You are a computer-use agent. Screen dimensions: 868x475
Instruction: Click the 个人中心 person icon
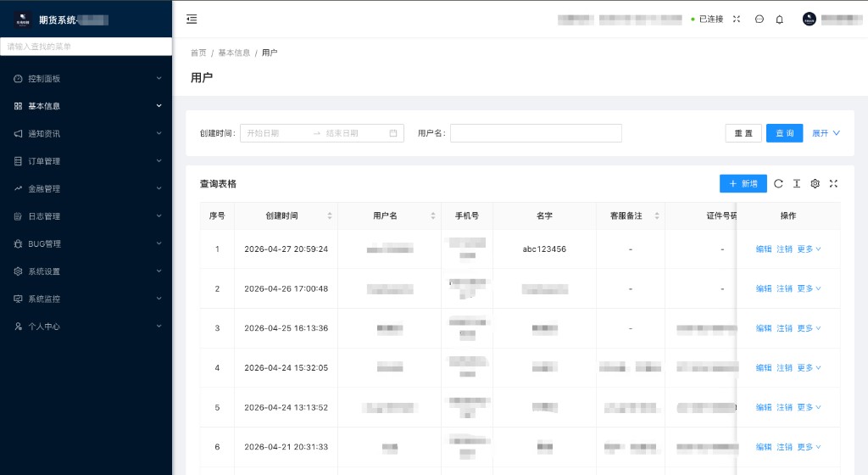pyautogui.click(x=18, y=327)
